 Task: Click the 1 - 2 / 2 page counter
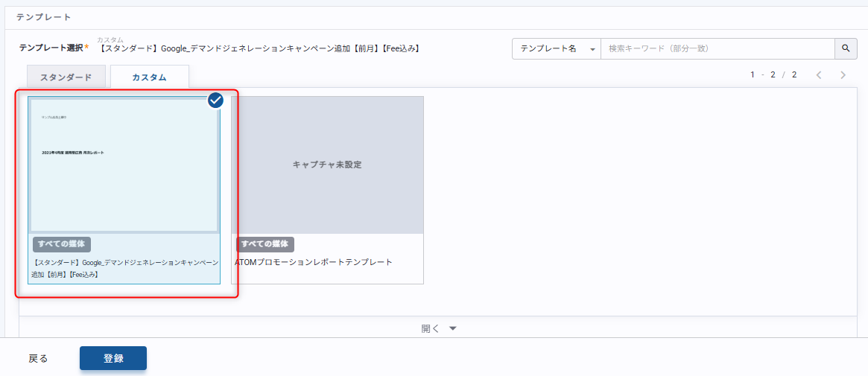pyautogui.click(x=773, y=75)
